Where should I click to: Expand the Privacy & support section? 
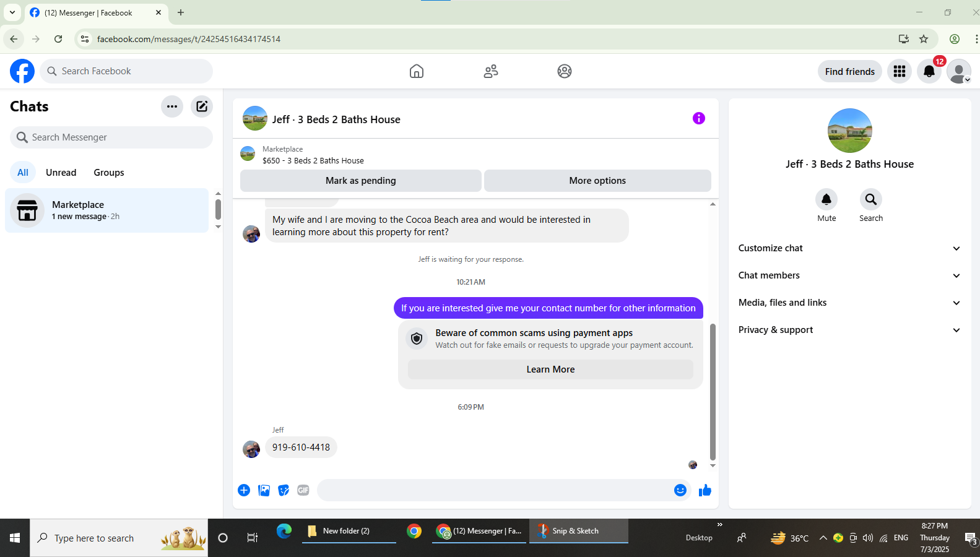[x=850, y=330]
